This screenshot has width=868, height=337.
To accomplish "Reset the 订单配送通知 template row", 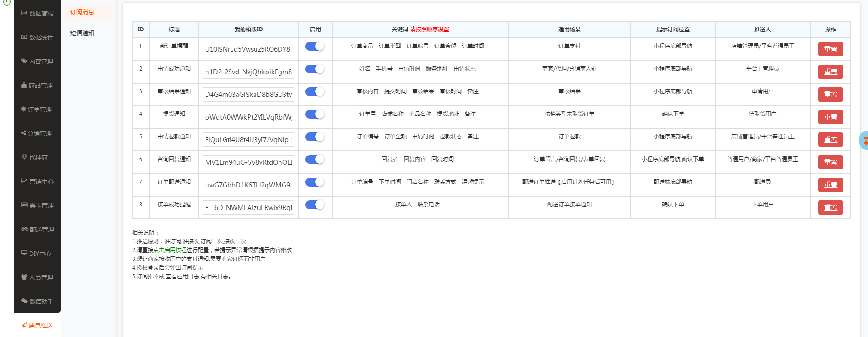I will pos(830,185).
